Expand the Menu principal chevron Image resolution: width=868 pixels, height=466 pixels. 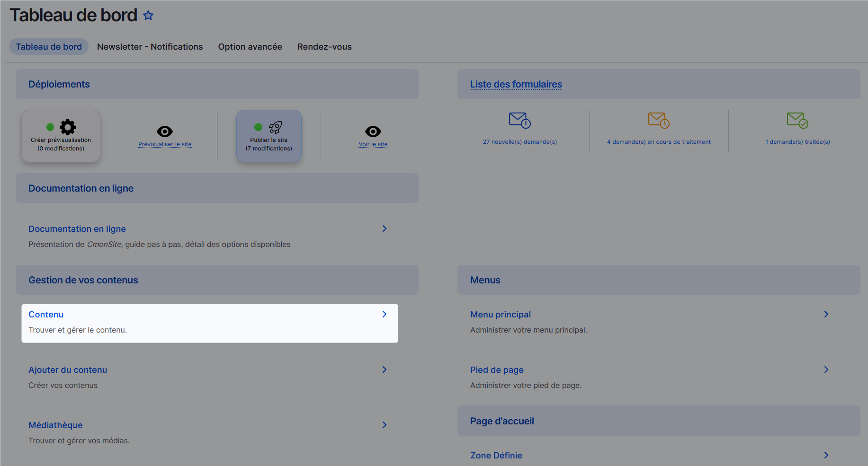pyautogui.click(x=826, y=314)
